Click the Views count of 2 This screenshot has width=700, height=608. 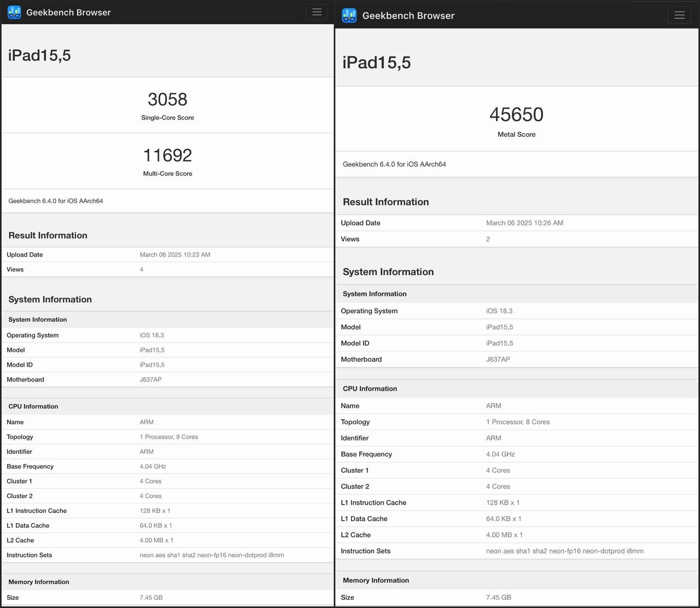488,239
